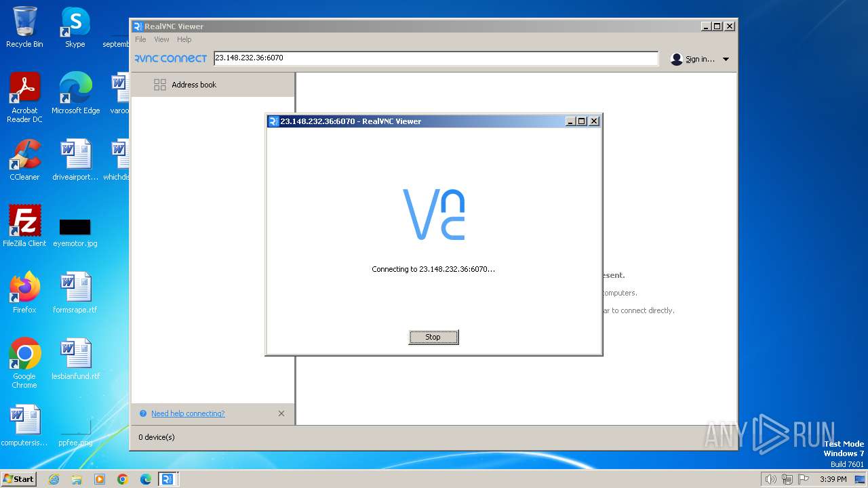The width and height of the screenshot is (868, 488).
Task: Click the volume speaker tray icon
Action: point(770,479)
